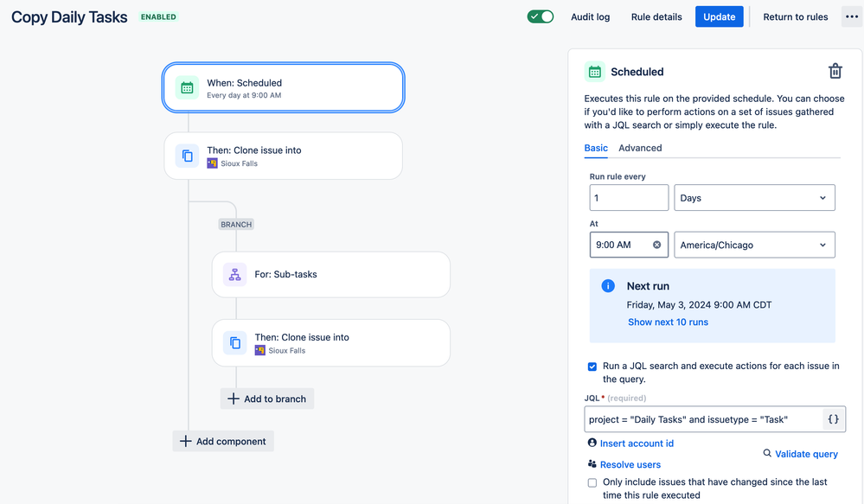Click the hierarchy icon in For: Sub-tasks card
The image size is (864, 504).
pyautogui.click(x=234, y=274)
